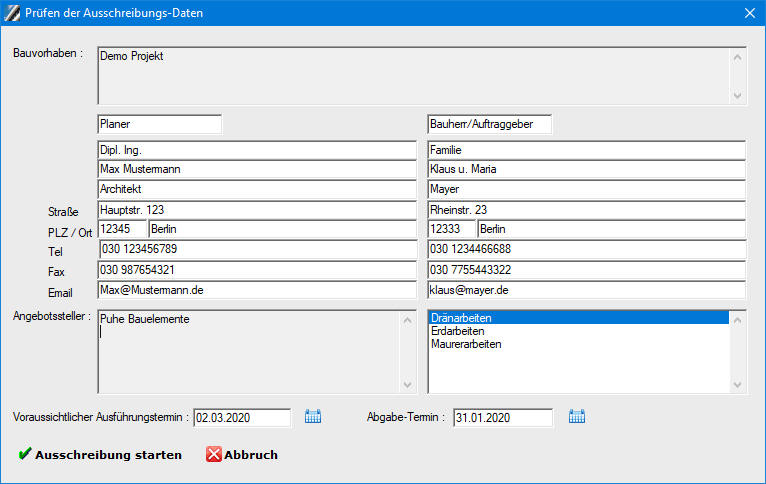Viewport: 766px width, 484px height.
Task: Click the app icon in title bar
Action: [12, 13]
